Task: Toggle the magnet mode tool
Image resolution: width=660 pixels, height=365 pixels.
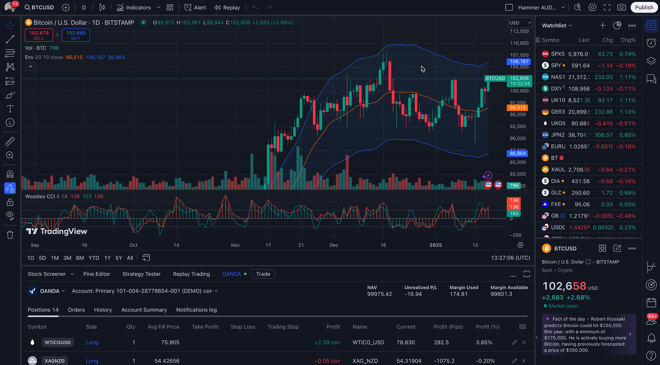Action: tap(10, 174)
